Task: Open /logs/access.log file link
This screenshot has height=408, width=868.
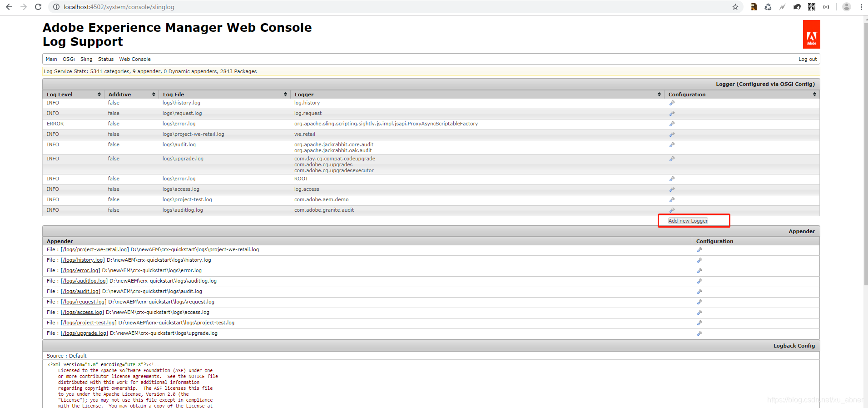Action: 82,313
